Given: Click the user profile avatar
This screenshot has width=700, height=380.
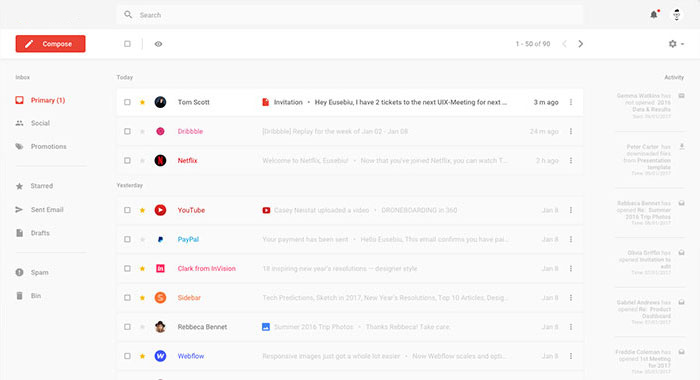Looking at the screenshot, I should click(x=676, y=15).
